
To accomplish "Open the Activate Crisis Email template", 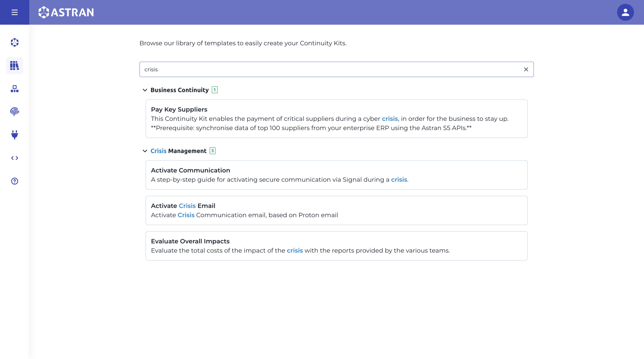I will [337, 211].
